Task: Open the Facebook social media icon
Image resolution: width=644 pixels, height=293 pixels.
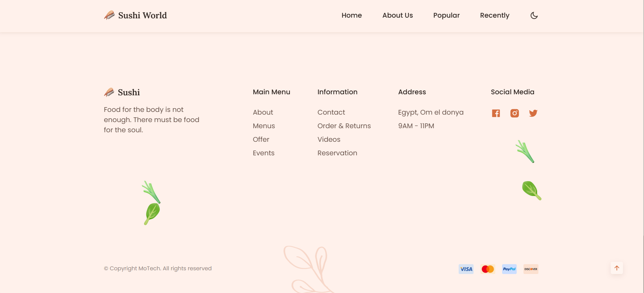Action: pyautogui.click(x=496, y=113)
